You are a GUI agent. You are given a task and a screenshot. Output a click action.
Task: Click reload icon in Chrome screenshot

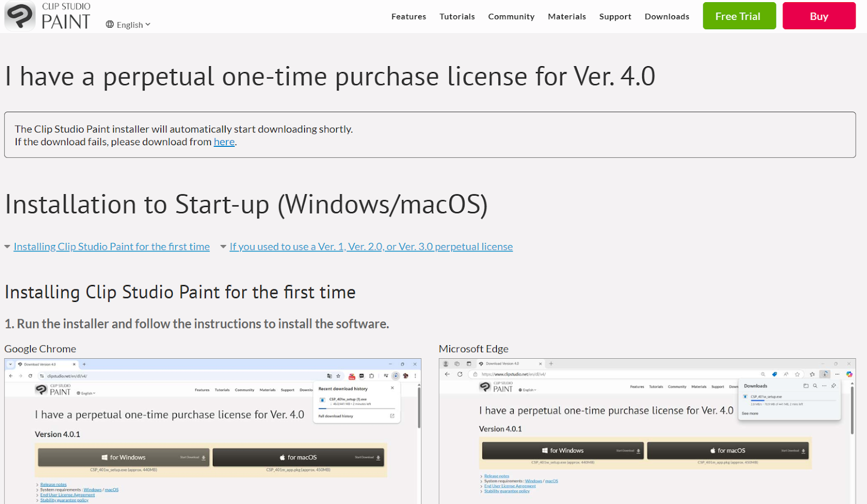(x=30, y=376)
